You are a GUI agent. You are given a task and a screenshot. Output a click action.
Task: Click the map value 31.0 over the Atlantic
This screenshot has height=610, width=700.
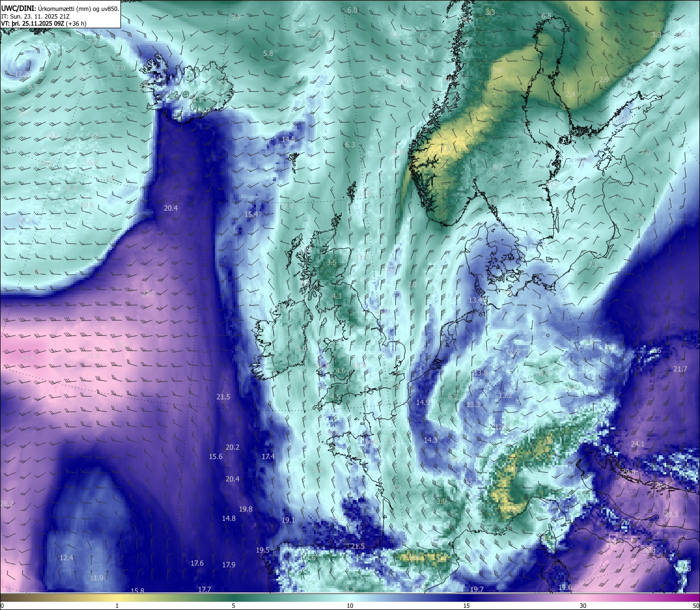(92, 356)
